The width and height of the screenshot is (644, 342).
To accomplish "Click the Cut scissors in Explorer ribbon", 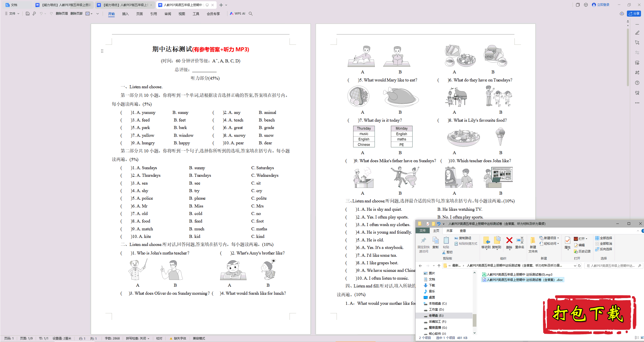I will [x=444, y=252].
